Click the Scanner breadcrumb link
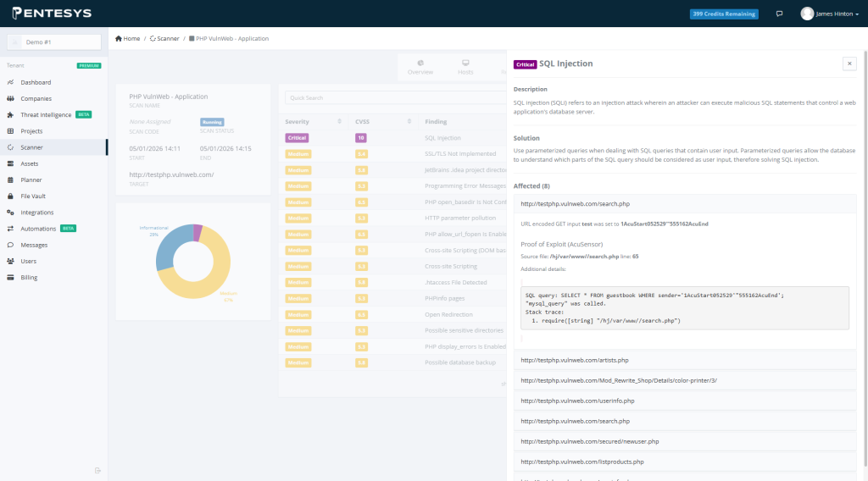Screen dimensions: 868x481 [x=167, y=39]
